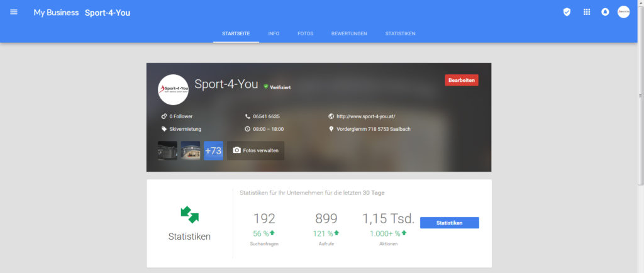The width and height of the screenshot is (644, 273).
Task: Click the camera icon in Fotos verwalten
Action: 236,150
